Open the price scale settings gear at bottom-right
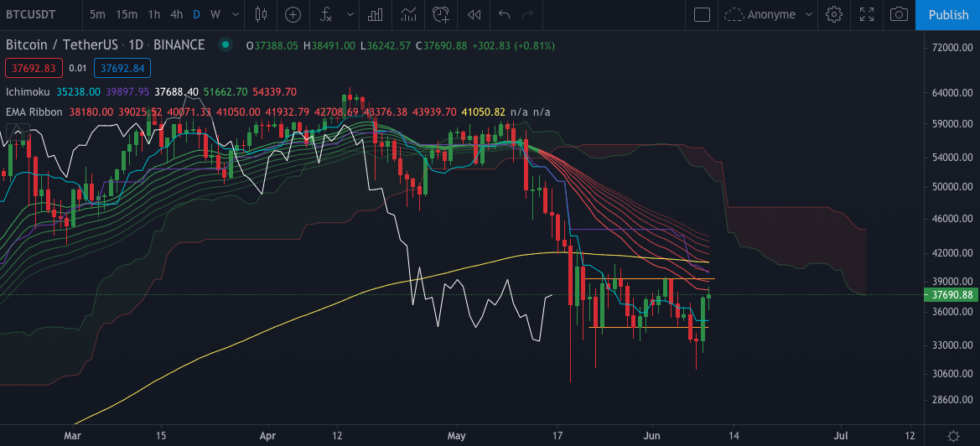 pyautogui.click(x=954, y=435)
